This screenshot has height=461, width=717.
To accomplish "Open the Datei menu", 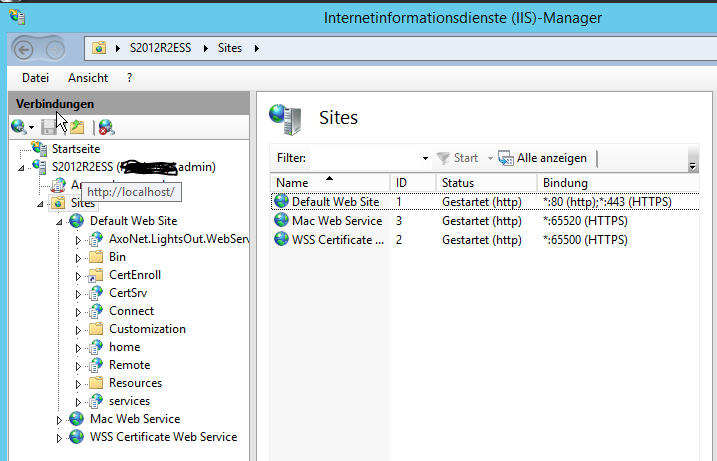I will [x=35, y=78].
